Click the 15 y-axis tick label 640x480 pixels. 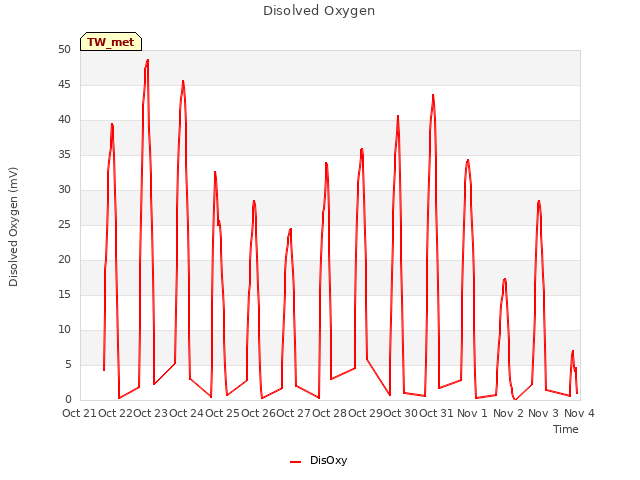click(64, 295)
